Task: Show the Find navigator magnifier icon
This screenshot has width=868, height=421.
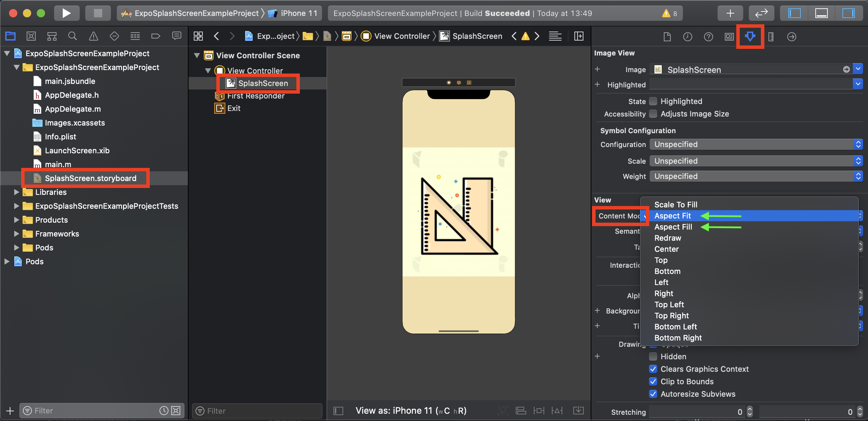Action: 72,36
